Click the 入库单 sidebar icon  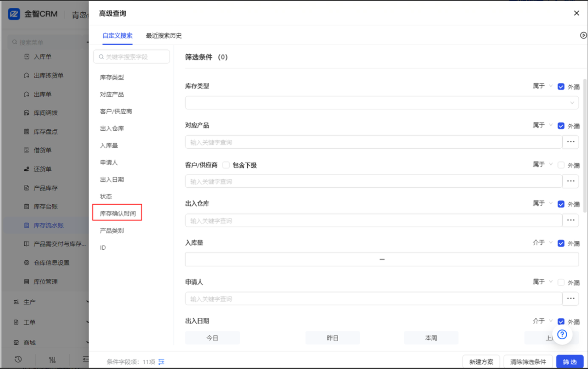27,56
